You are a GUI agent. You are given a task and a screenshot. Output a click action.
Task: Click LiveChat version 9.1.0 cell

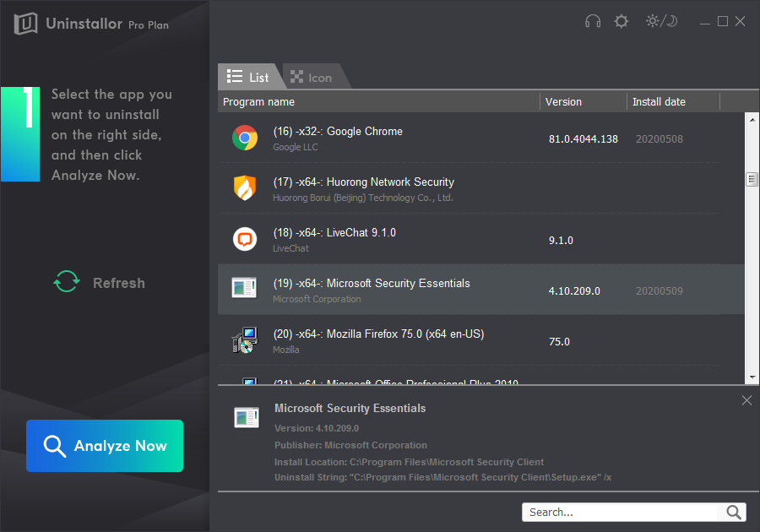(x=561, y=241)
